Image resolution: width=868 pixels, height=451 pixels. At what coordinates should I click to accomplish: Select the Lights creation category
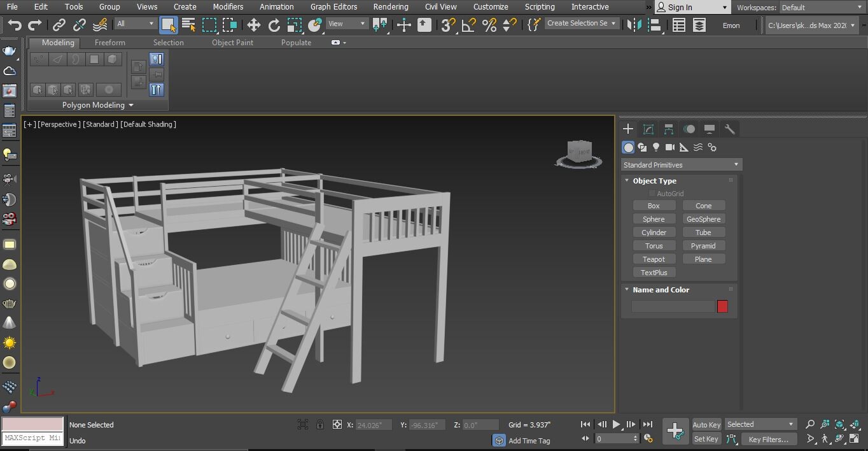[655, 147]
